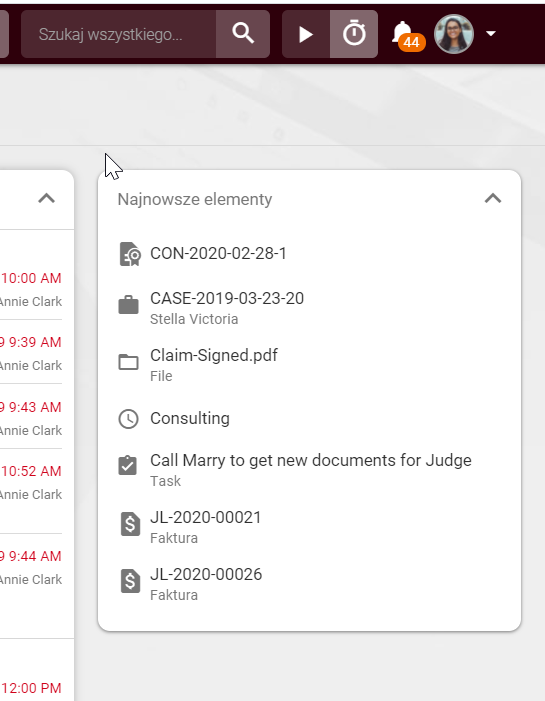
Task: Click the briefcase case icon
Action: (128, 305)
